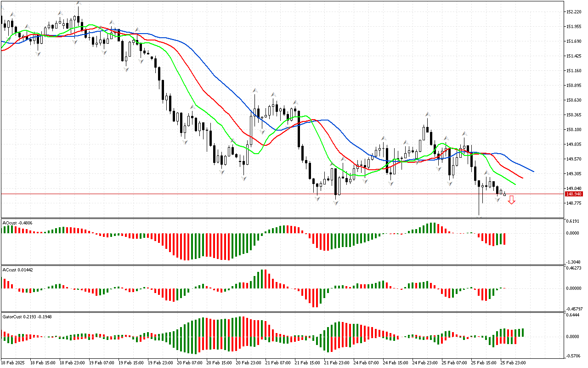The height and width of the screenshot is (368, 588).
Task: Click the AOcust scale maximum 0.6191
Action: [573, 221]
